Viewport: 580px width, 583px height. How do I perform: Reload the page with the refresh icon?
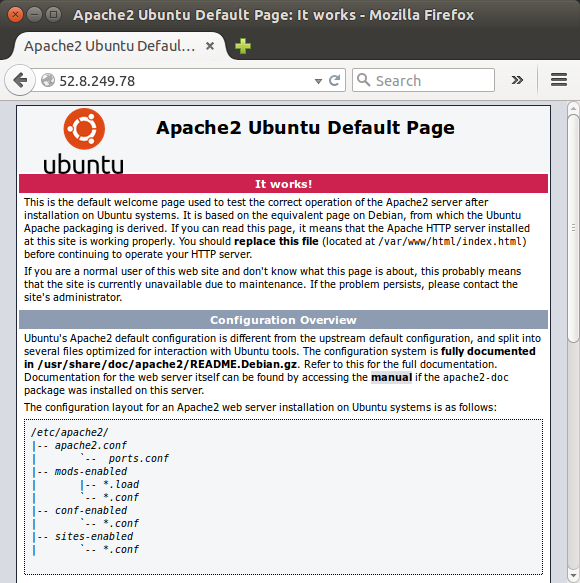[x=335, y=80]
